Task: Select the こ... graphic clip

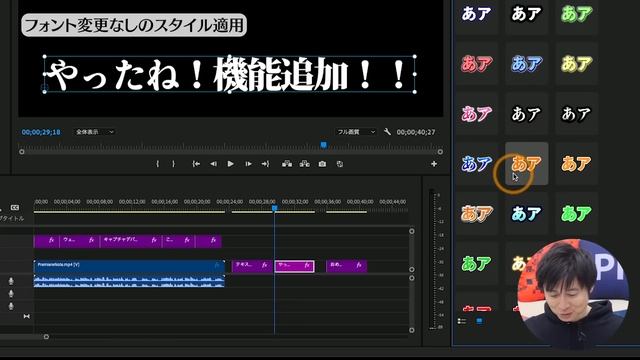Action: pyautogui.click(x=178, y=241)
